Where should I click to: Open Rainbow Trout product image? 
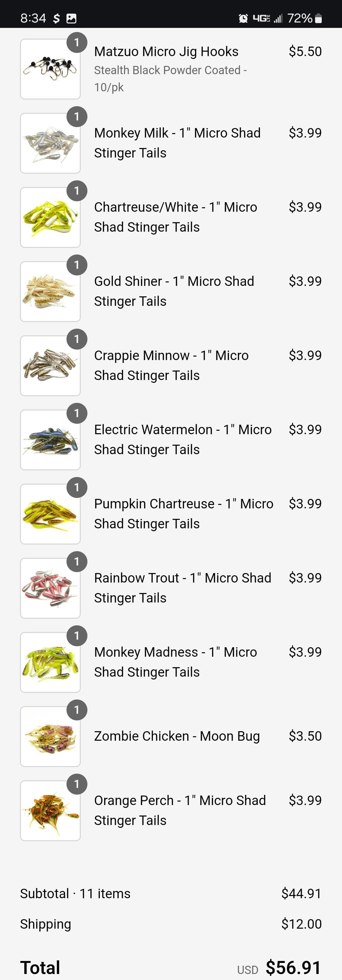[x=50, y=589]
